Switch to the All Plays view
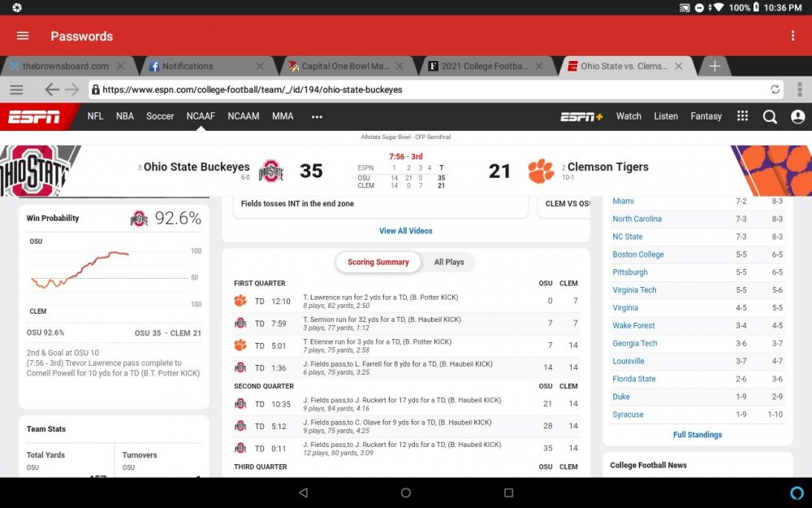This screenshot has height=508, width=812. (x=449, y=262)
